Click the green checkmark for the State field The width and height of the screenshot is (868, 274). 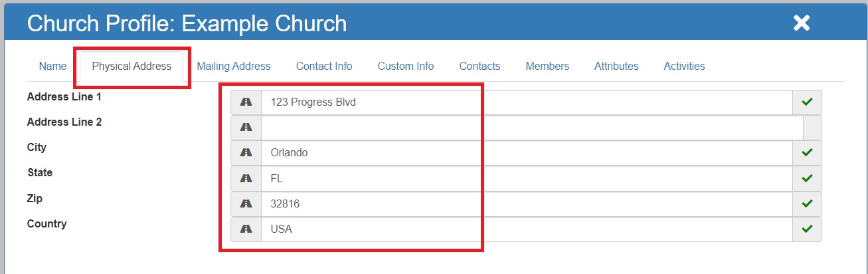(807, 178)
